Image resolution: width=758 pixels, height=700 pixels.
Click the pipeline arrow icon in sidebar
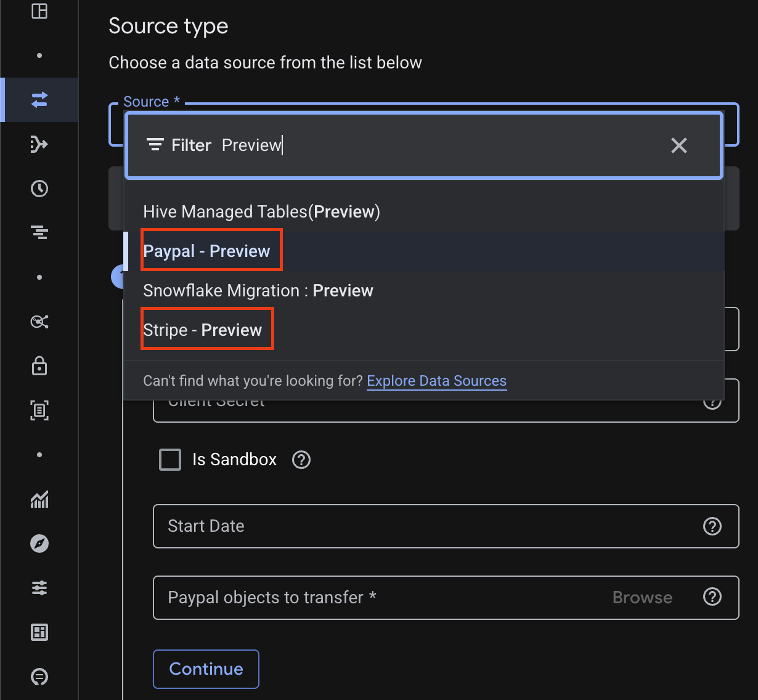[39, 144]
